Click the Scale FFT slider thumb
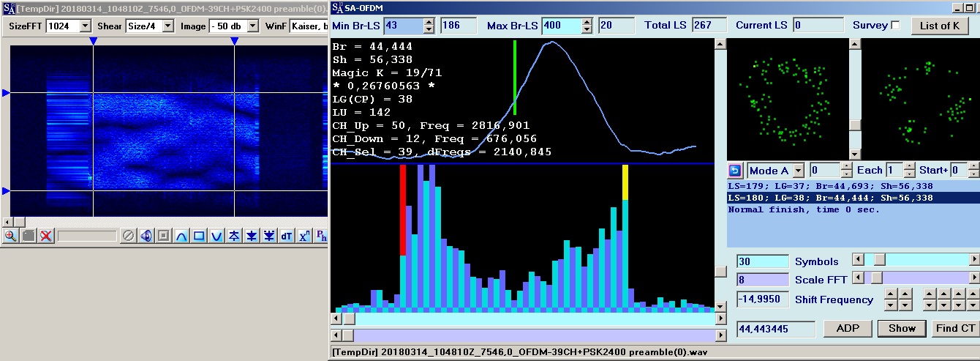 click(x=876, y=278)
